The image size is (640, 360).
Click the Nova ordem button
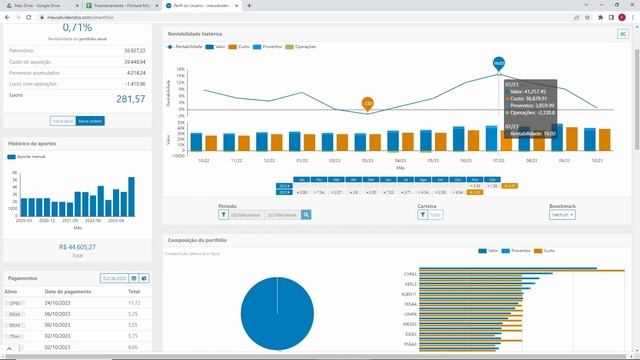90,121
